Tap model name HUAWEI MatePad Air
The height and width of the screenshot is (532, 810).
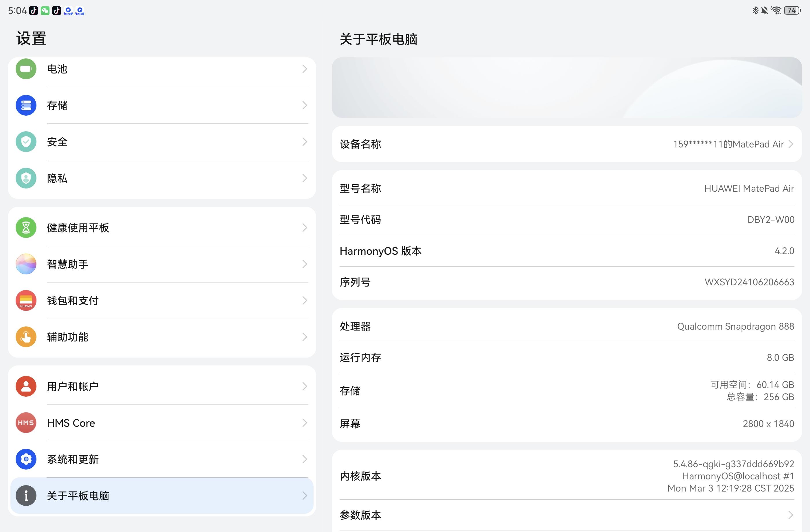[749, 189]
